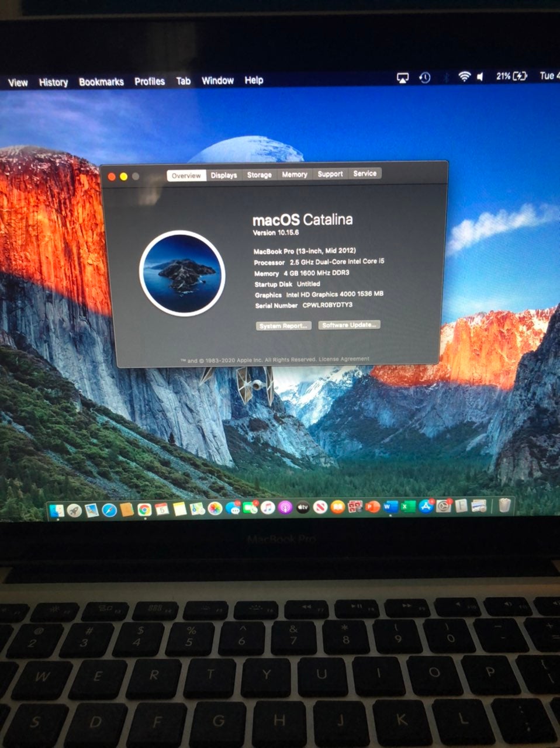Open Music app in the Dock
The image size is (560, 748).
coord(268,507)
